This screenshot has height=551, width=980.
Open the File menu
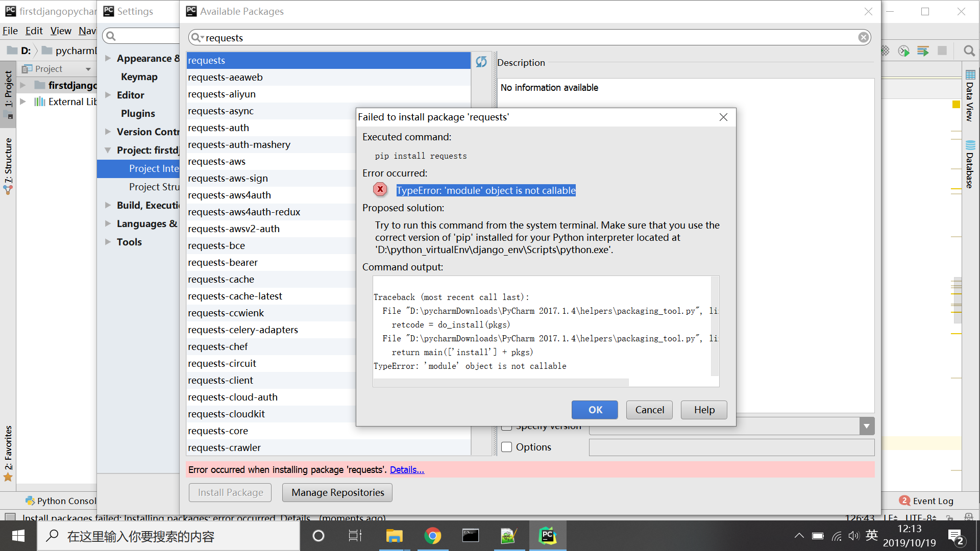(x=10, y=31)
